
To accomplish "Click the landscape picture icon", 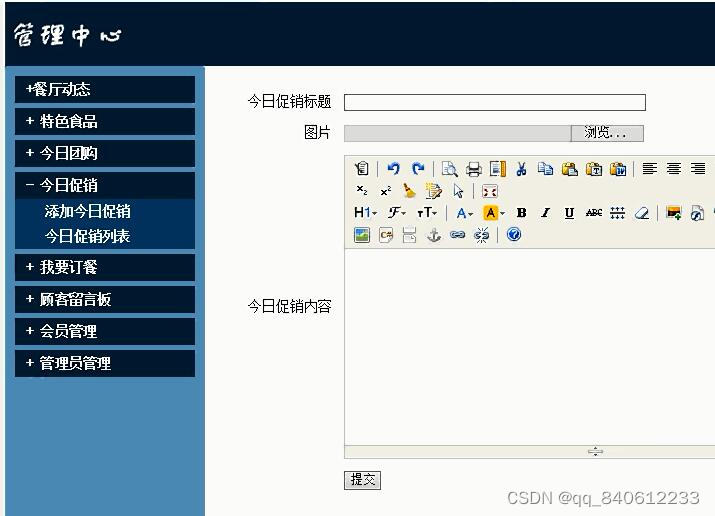I will 362,235.
